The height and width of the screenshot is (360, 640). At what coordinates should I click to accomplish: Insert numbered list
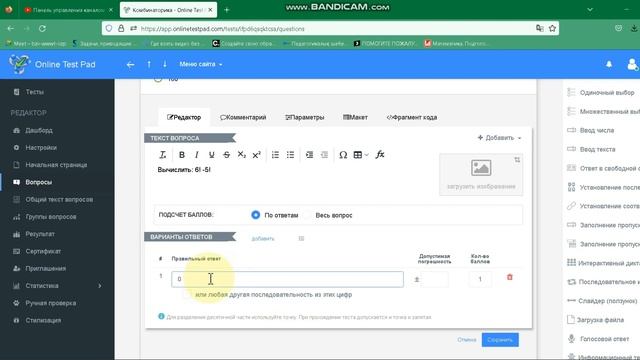[x=276, y=155]
